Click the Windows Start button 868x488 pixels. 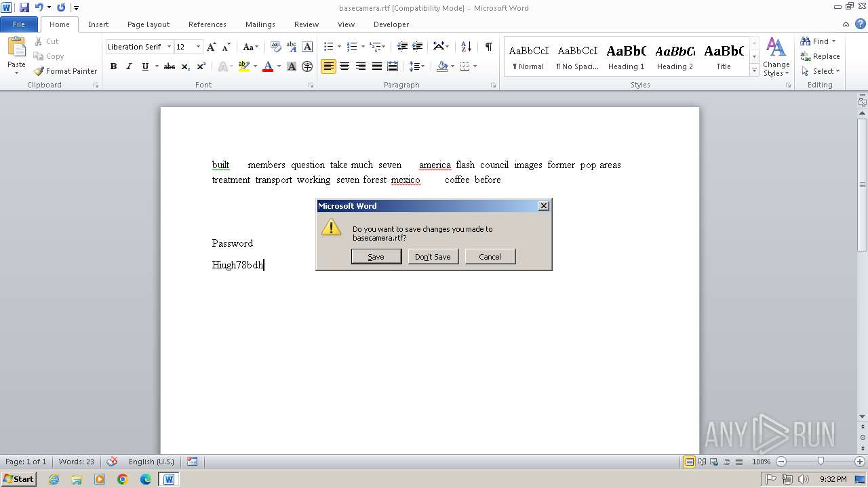pyautogui.click(x=18, y=479)
